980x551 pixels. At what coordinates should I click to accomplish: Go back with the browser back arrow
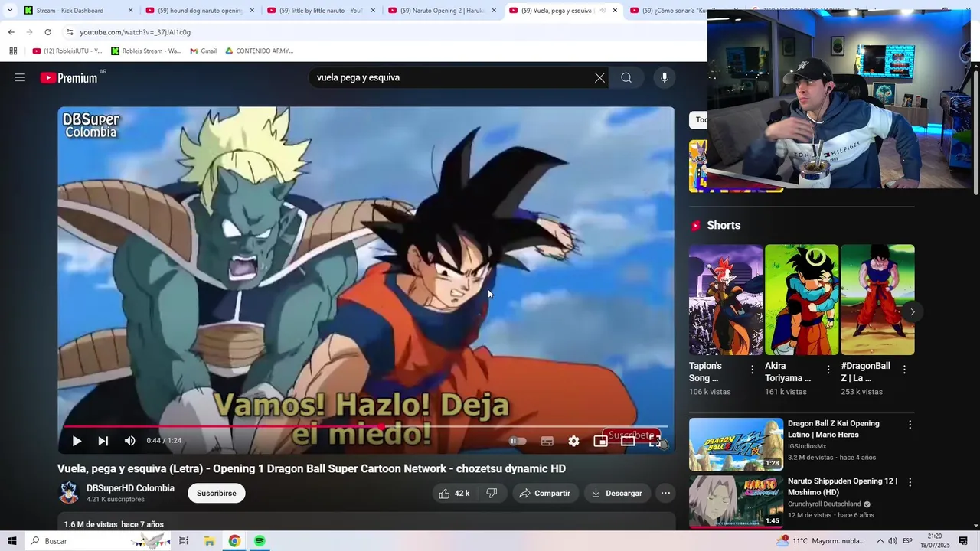pos(11,32)
